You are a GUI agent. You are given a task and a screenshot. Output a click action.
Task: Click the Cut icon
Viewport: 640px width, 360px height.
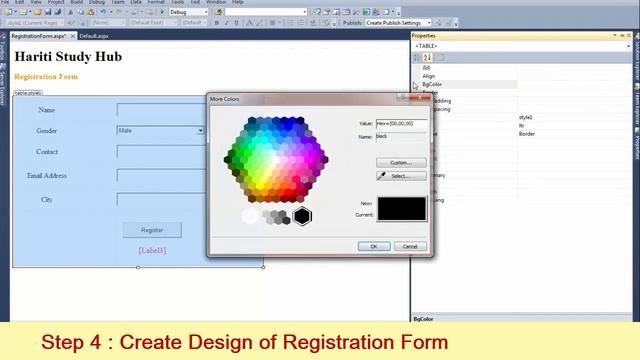pos(71,12)
